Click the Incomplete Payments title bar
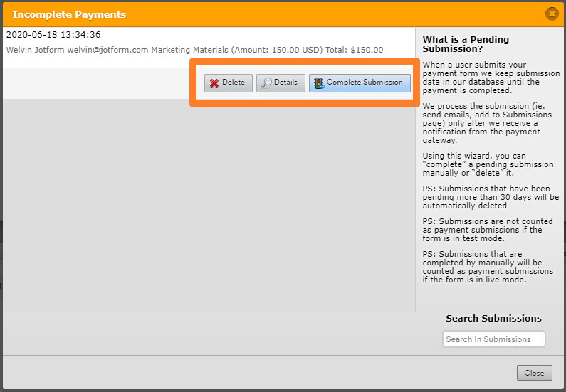This screenshot has height=392, width=566. click(x=69, y=14)
